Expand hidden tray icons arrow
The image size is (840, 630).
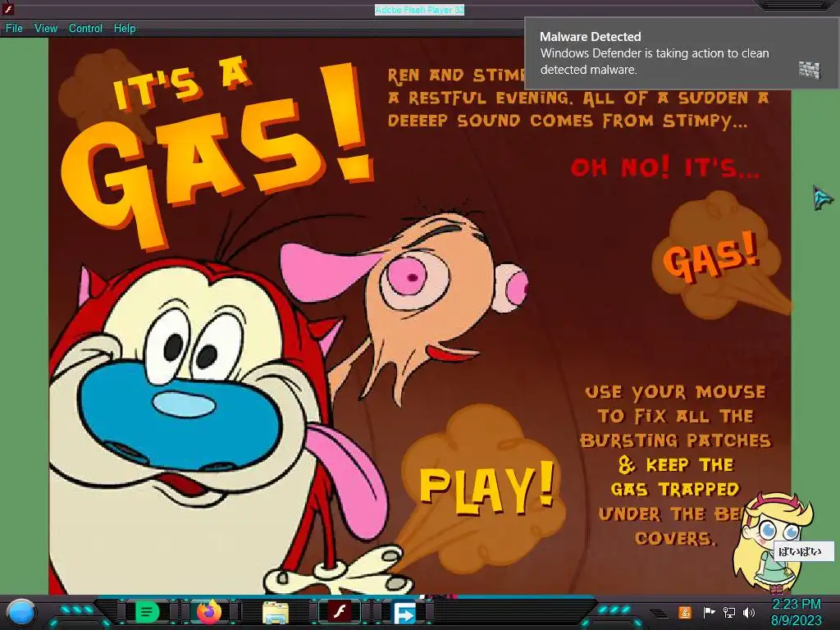pos(659,613)
